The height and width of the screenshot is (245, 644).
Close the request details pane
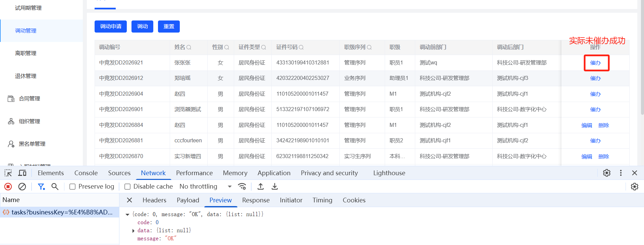(x=129, y=200)
